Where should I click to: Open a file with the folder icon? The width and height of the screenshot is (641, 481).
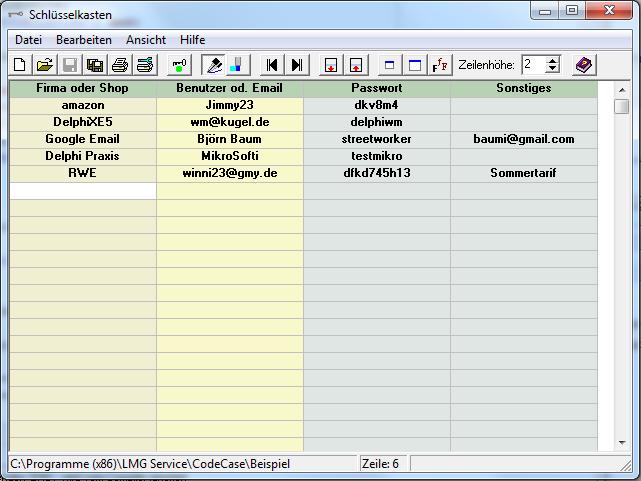(x=45, y=65)
